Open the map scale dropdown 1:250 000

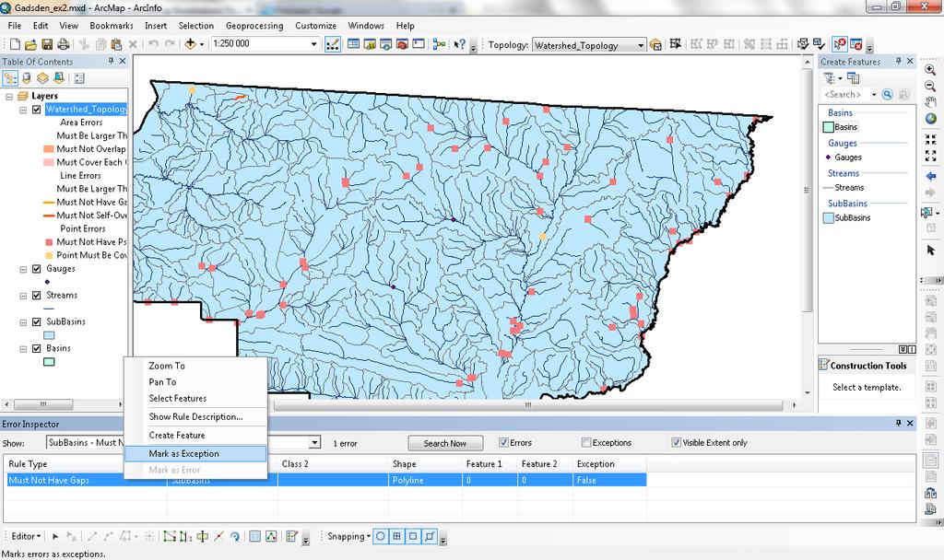pos(313,44)
